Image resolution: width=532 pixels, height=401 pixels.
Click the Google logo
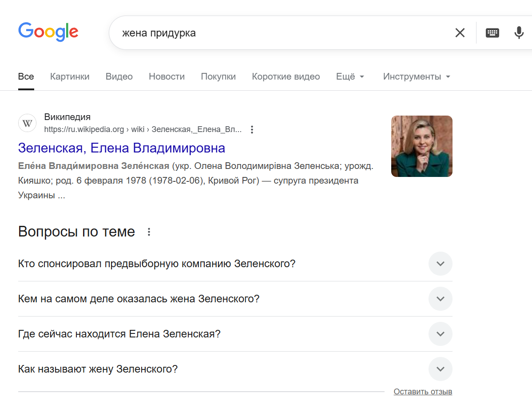click(48, 32)
